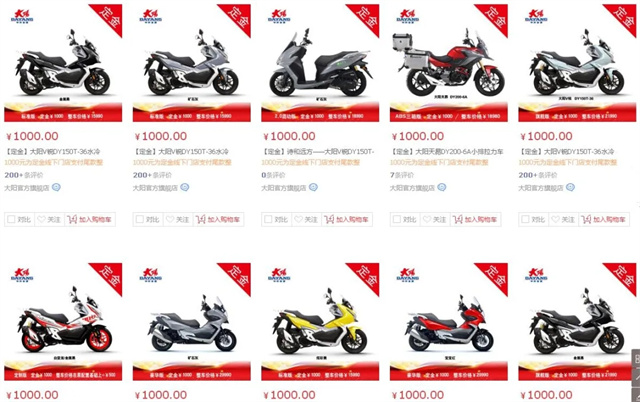The height and width of the screenshot is (402, 640).
Task: Tick the 对比 checkbox on first product
Action: [11, 220]
